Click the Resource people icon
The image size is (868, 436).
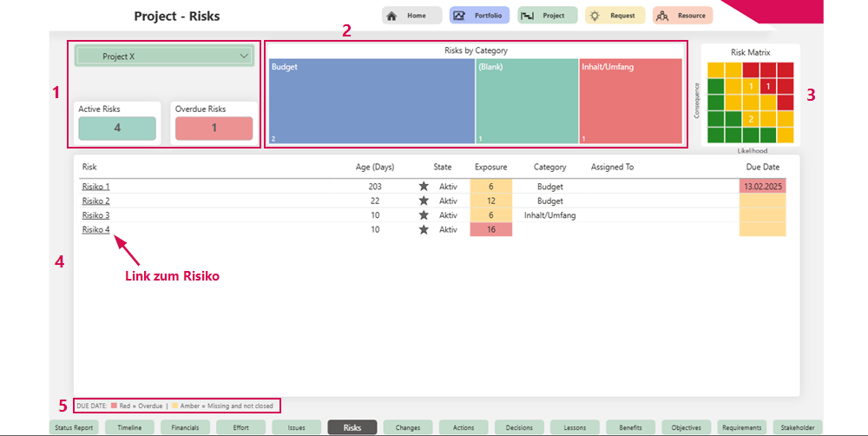pyautogui.click(x=662, y=16)
